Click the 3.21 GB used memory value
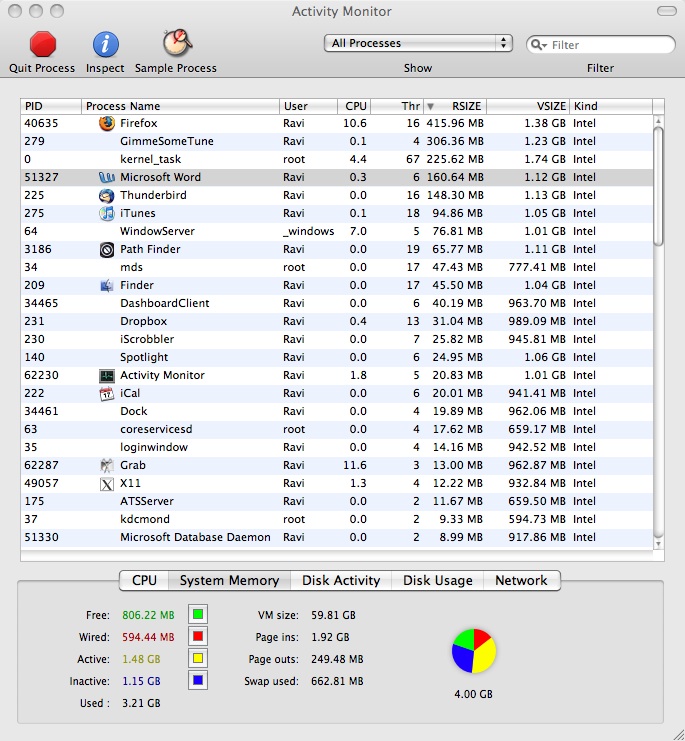The height and width of the screenshot is (741, 685). (141, 703)
